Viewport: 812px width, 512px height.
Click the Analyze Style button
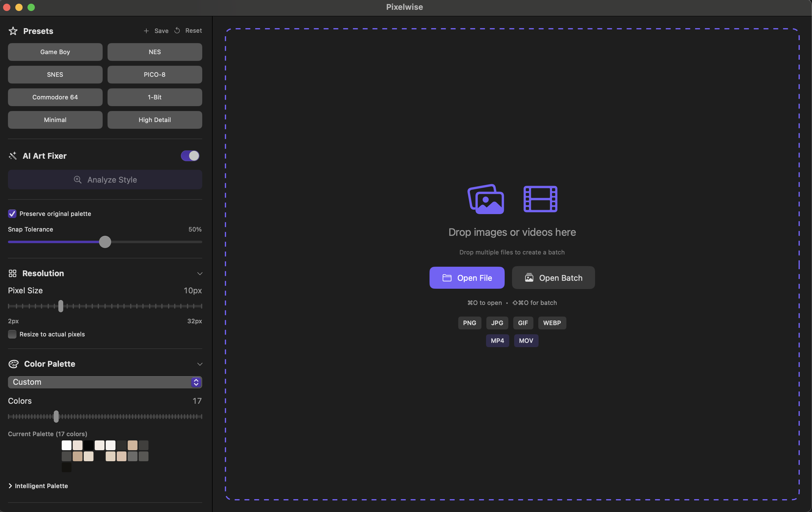pos(105,180)
